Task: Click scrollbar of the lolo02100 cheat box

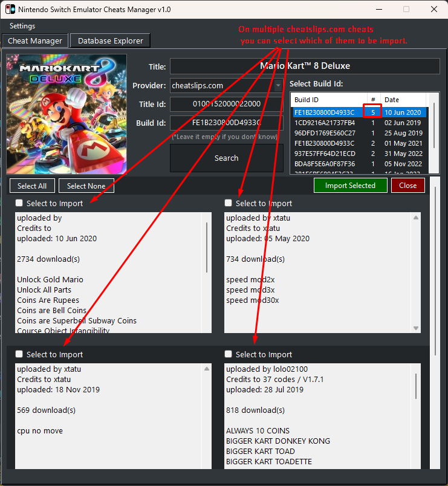Action: (416, 386)
